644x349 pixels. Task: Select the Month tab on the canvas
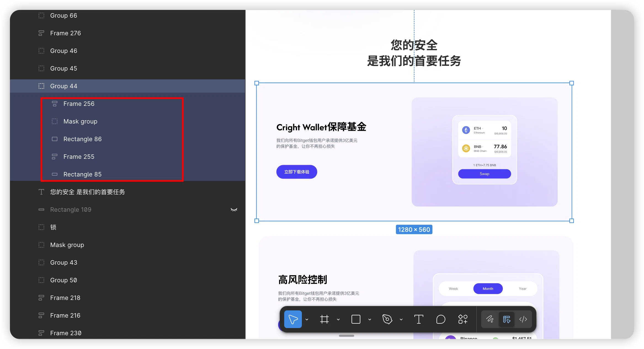point(488,289)
